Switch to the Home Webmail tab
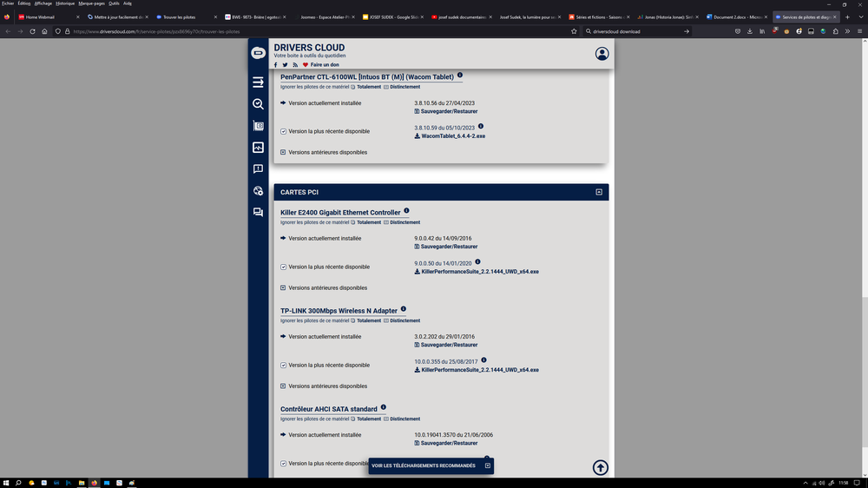 click(41, 16)
